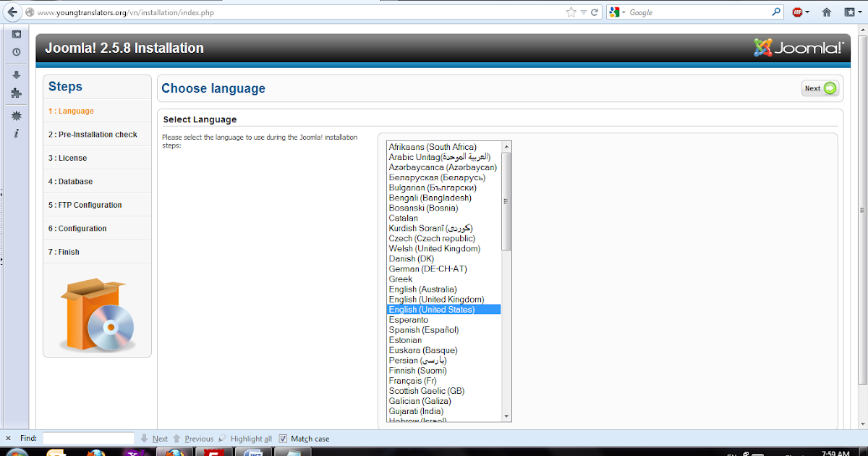The height and width of the screenshot is (456, 868).
Task: Choose Spanish (Español) option
Action: pos(443,329)
